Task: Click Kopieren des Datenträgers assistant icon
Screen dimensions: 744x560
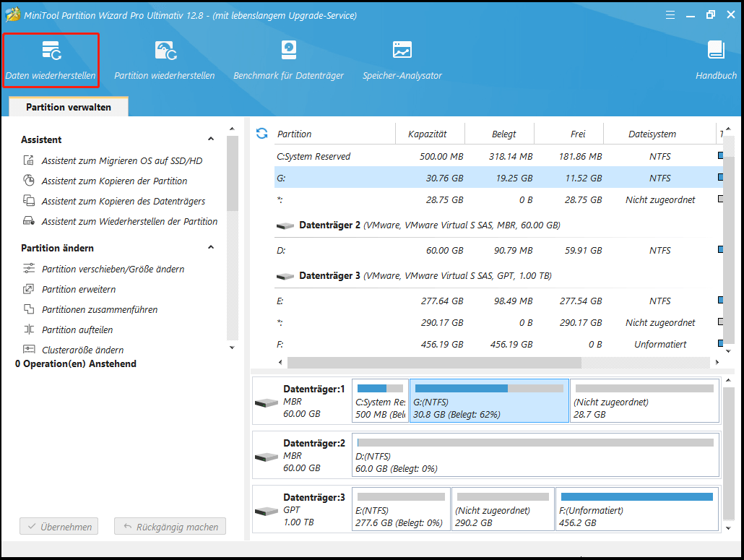Action: click(x=29, y=201)
